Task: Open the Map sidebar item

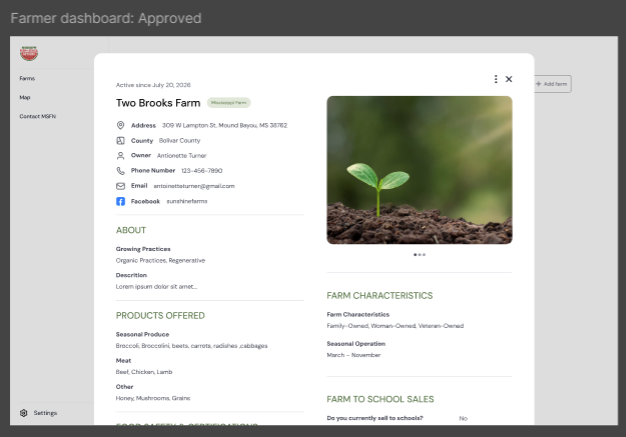Action: pyautogui.click(x=25, y=97)
